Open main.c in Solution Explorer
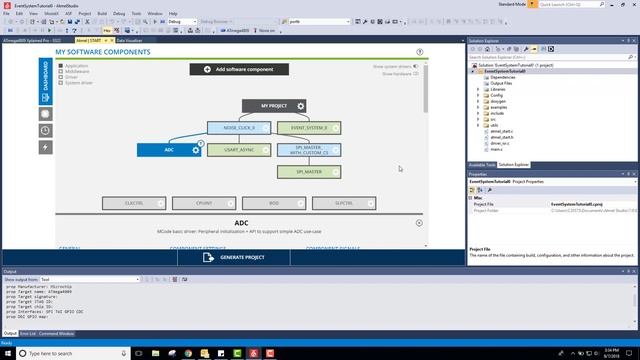The width and height of the screenshot is (640, 360). coord(496,149)
